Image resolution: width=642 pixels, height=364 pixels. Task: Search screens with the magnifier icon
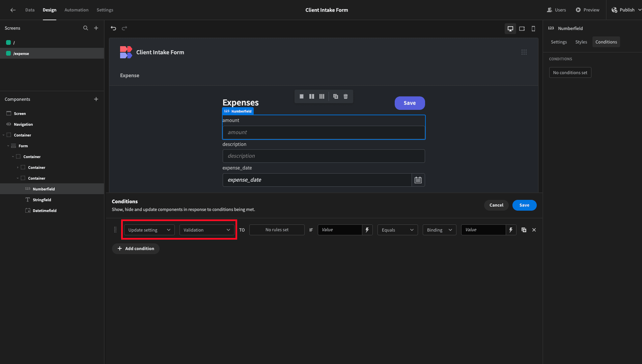86,28
